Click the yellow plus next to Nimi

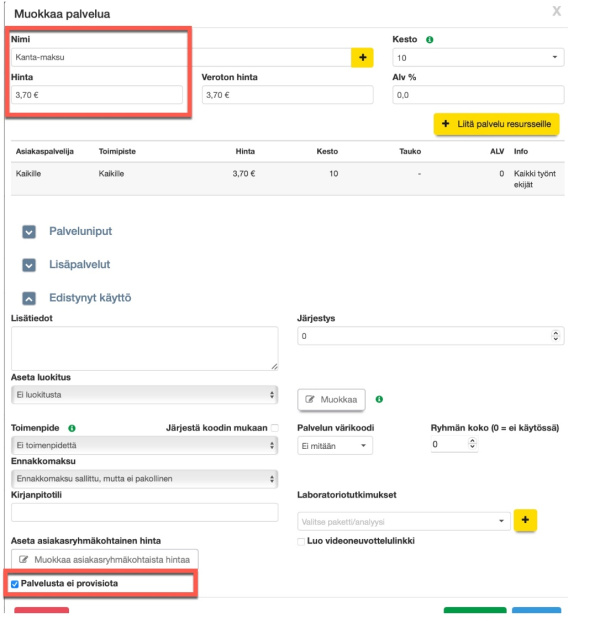click(361, 58)
